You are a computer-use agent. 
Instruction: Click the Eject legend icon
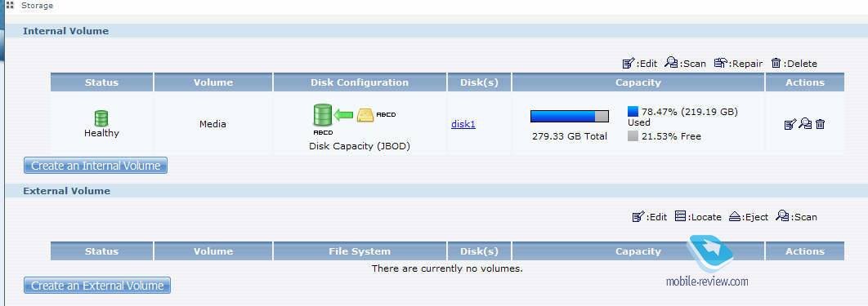pyautogui.click(x=735, y=216)
